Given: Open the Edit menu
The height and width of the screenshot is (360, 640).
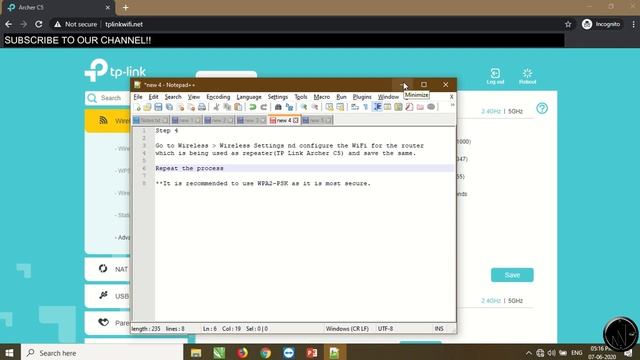Looking at the screenshot, I should pyautogui.click(x=153, y=97).
